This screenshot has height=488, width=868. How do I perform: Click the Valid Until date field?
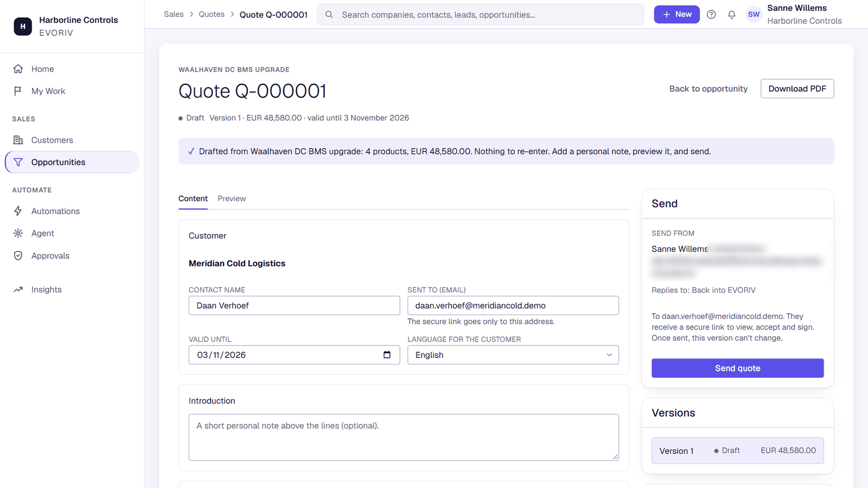(294, 355)
